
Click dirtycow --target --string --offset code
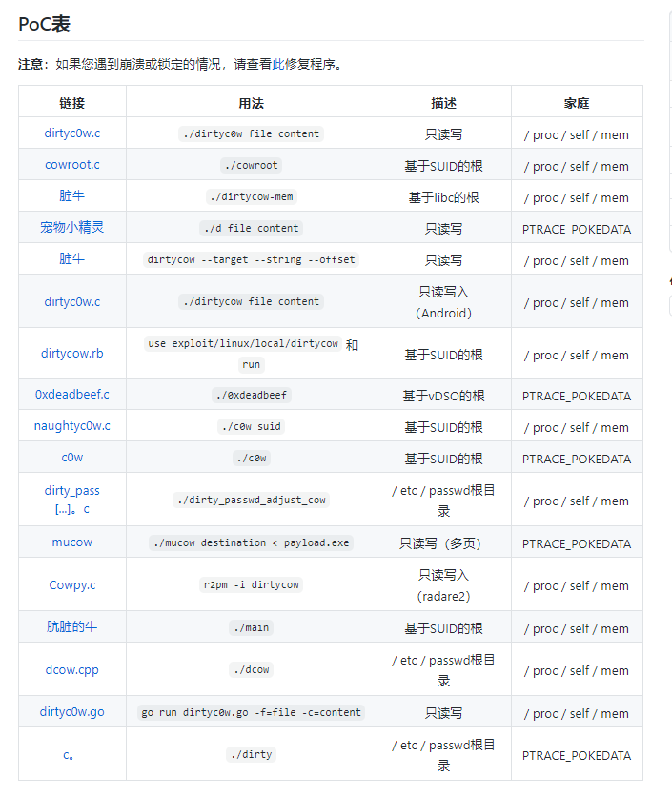(252, 259)
